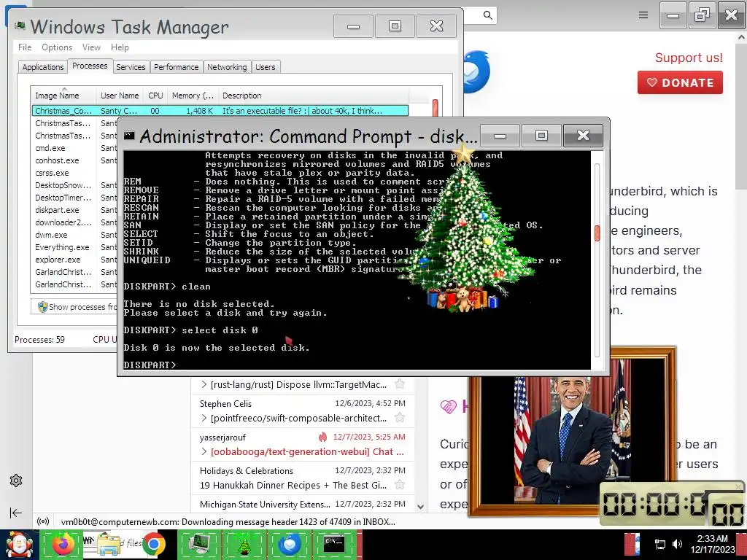Open Thunderbird settings gear icon
Image resolution: width=747 pixels, height=560 pixels.
[16, 481]
